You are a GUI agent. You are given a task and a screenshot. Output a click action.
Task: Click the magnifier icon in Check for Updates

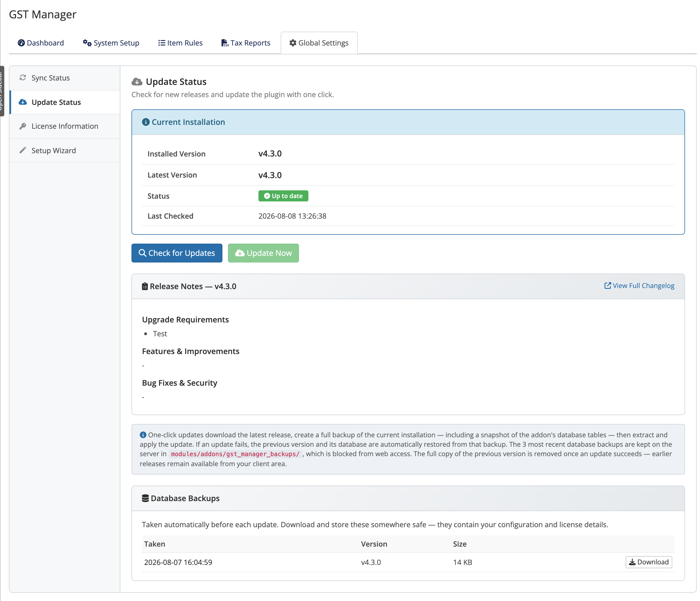pyautogui.click(x=143, y=253)
